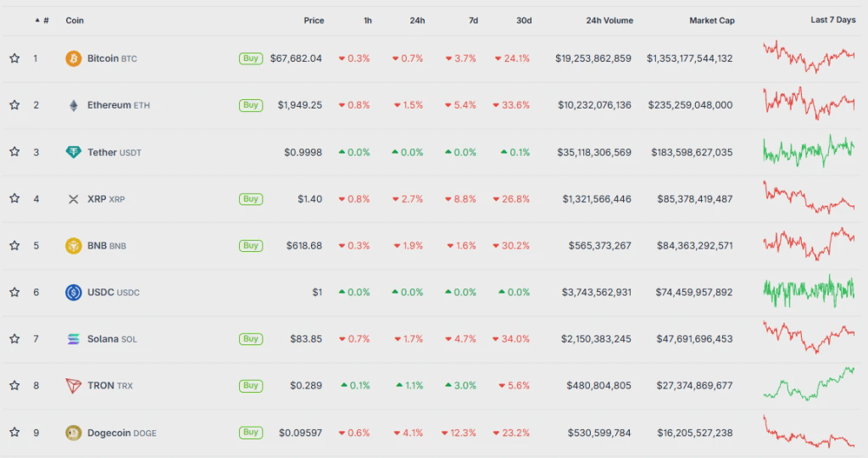Click the TRON logo icon
Image resolution: width=868 pixels, height=458 pixels.
coord(74,386)
